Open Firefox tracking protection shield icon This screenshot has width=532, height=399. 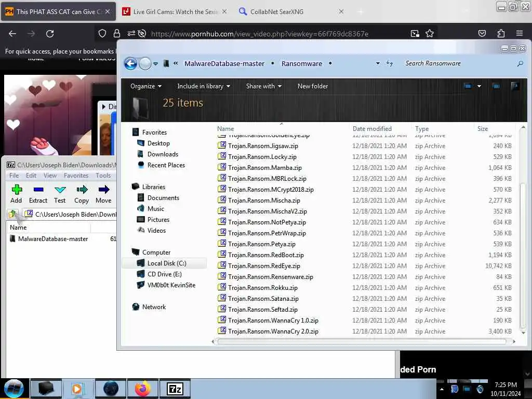click(102, 33)
